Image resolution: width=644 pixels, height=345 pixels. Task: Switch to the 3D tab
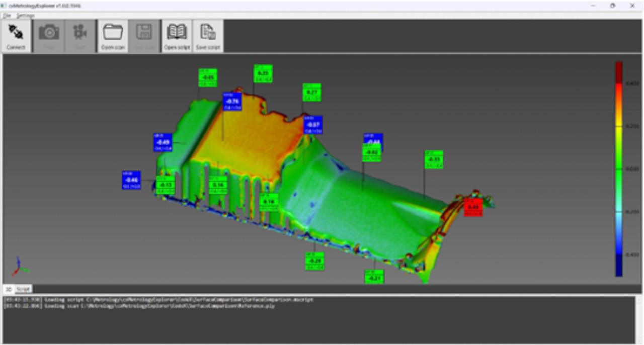point(9,289)
